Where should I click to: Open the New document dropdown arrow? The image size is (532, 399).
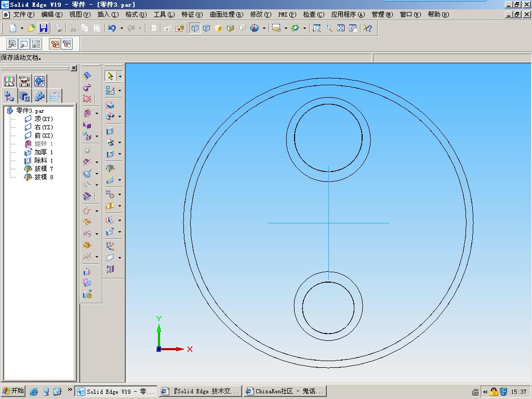pos(22,29)
